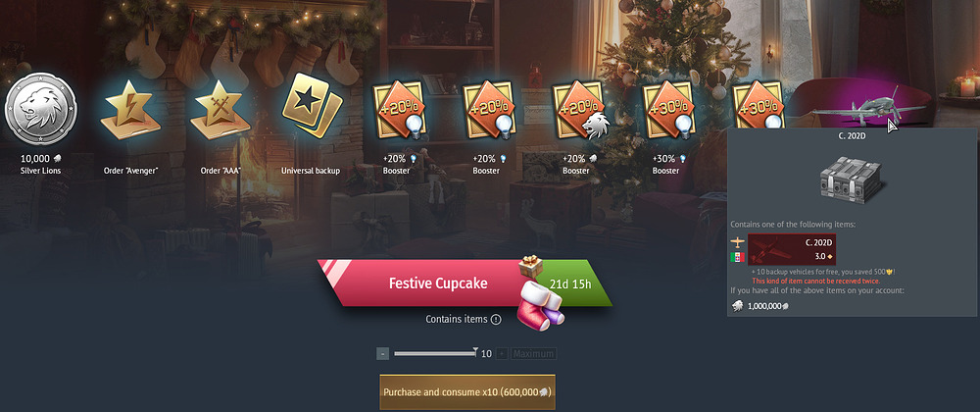This screenshot has width=980, height=412.
Task: Click the Contains items info icon
Action: click(x=496, y=320)
